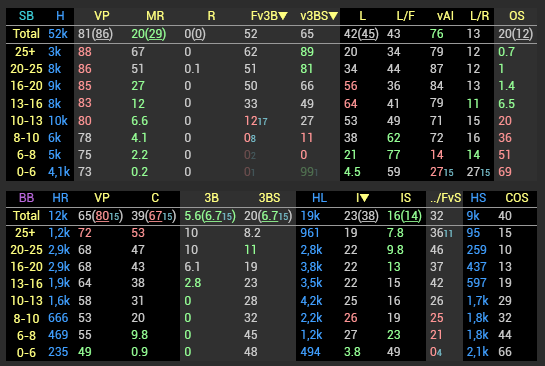Click the v3BS column sort arrow

(333, 16)
